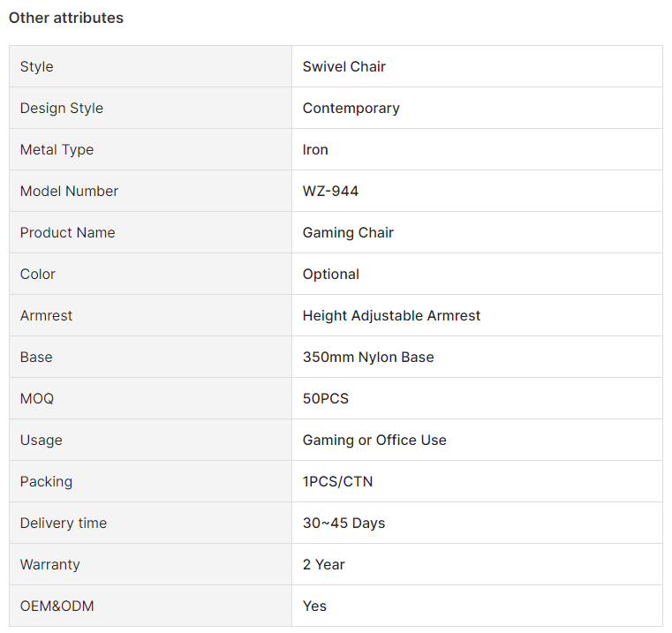This screenshot has width=672, height=633.
Task: Select the "Iron" value text
Action: point(315,149)
